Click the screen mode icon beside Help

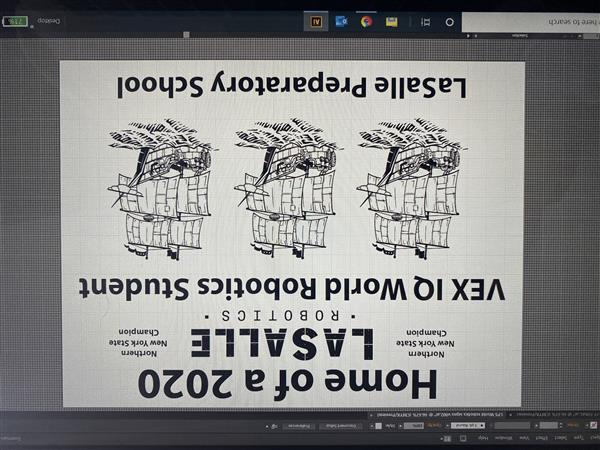[x=463, y=438]
